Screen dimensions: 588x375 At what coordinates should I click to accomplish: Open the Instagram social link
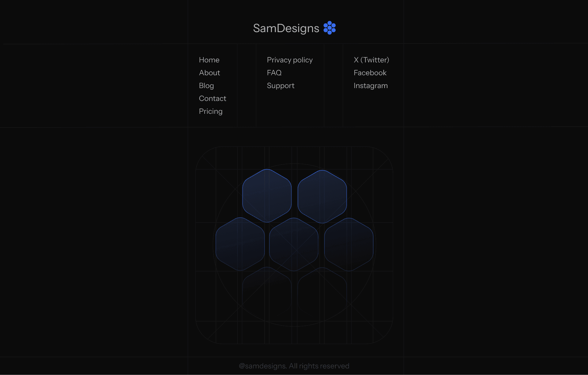pyautogui.click(x=371, y=86)
